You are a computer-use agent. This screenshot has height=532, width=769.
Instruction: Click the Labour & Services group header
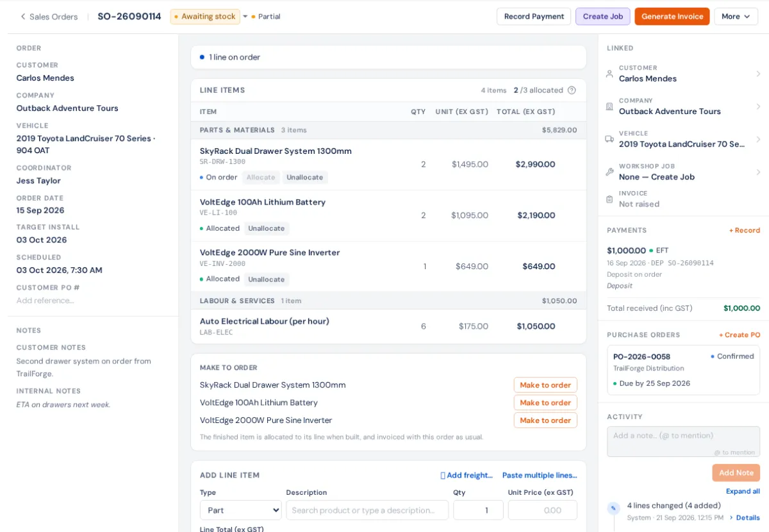(x=388, y=301)
